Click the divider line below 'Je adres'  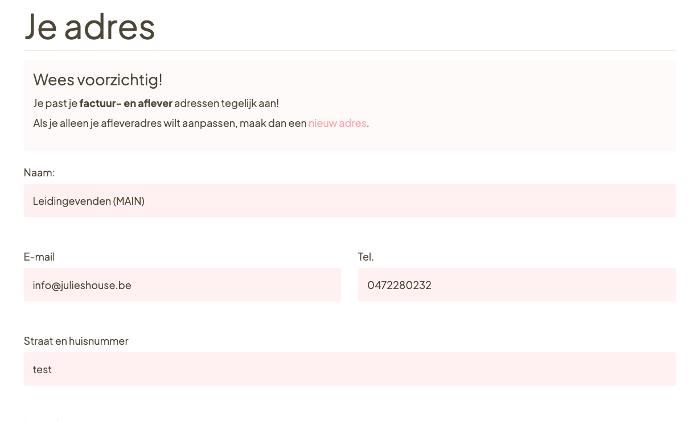point(349,51)
